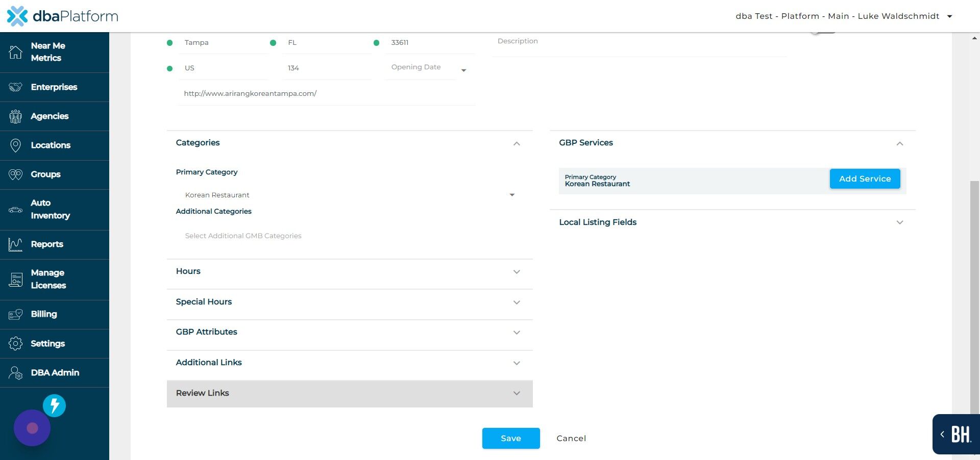The height and width of the screenshot is (460, 980).
Task: Open the Agencies page
Action: [55, 116]
